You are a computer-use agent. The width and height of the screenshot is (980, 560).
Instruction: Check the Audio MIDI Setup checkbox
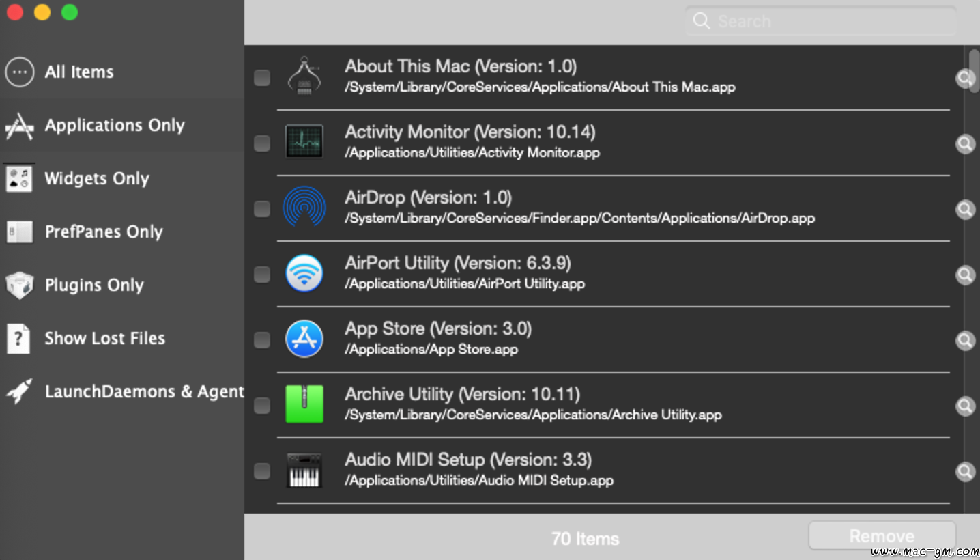(262, 471)
